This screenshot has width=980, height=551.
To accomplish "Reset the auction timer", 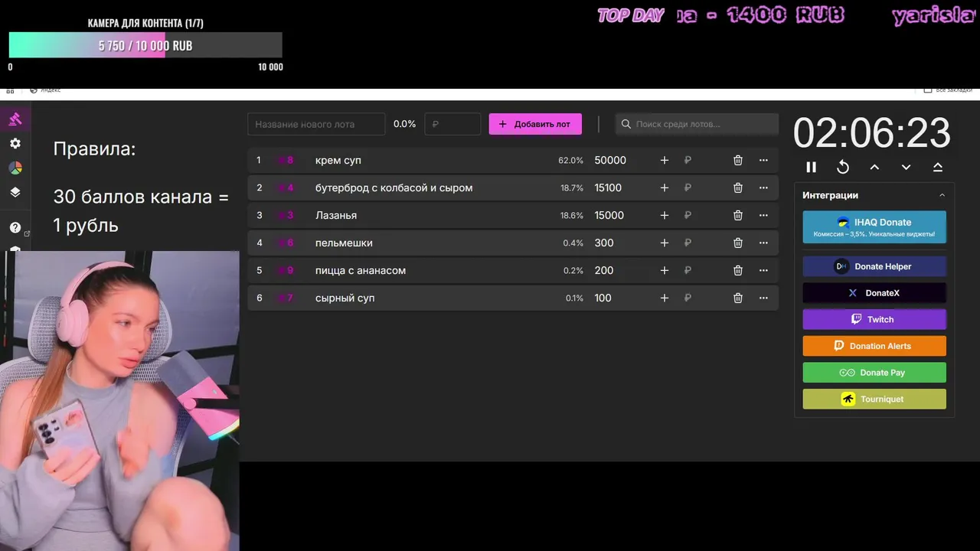I will 843,167.
